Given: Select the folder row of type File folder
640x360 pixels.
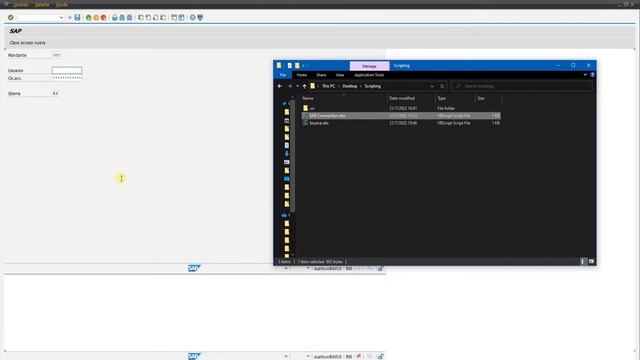Looking at the screenshot, I should tap(401, 109).
